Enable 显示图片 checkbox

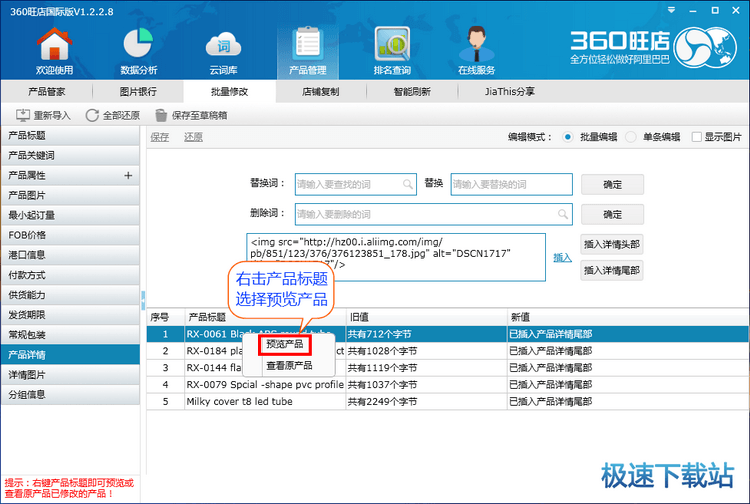pyautogui.click(x=696, y=137)
